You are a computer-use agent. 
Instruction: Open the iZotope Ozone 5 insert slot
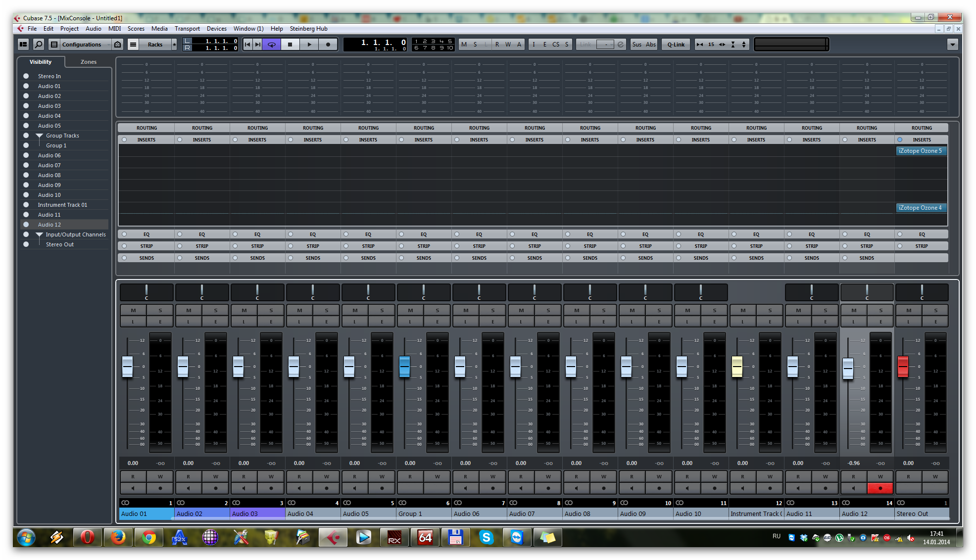(921, 151)
